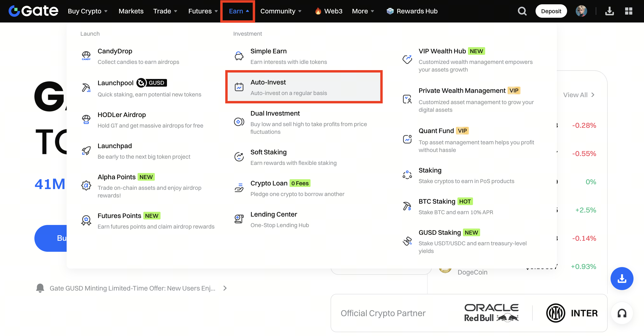Image resolution: width=644 pixels, height=336 pixels.
Task: Click the View All link
Action: click(578, 95)
